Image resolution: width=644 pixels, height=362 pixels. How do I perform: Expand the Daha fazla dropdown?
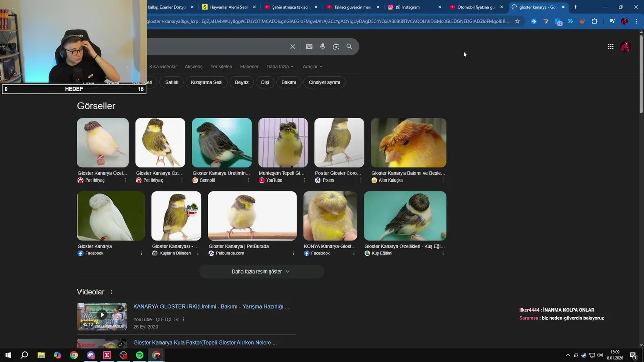[280, 67]
